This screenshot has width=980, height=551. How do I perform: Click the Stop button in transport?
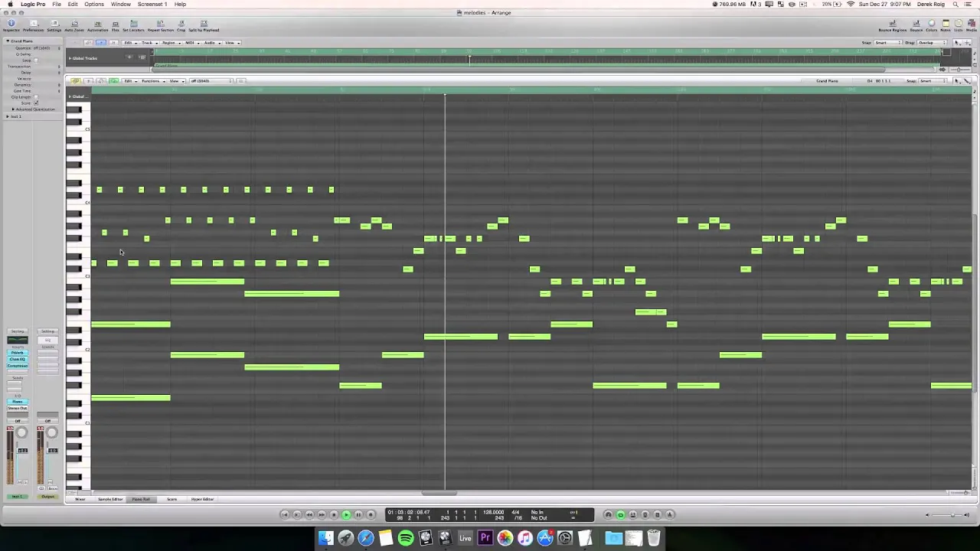[334, 515]
